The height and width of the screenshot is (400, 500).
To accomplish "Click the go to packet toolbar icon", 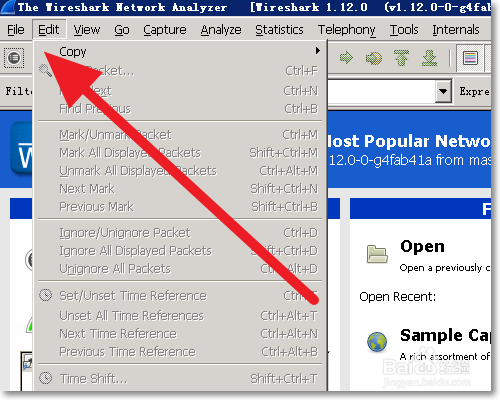I will [374, 58].
